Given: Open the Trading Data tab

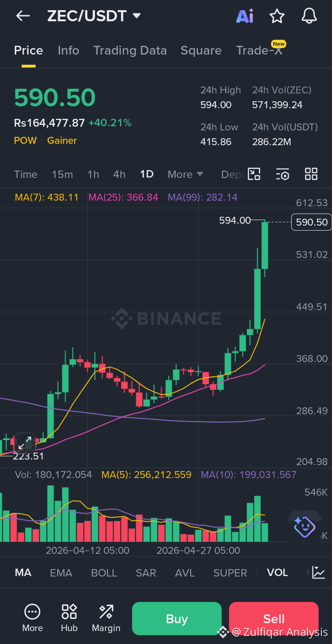Looking at the screenshot, I should pyautogui.click(x=130, y=50).
